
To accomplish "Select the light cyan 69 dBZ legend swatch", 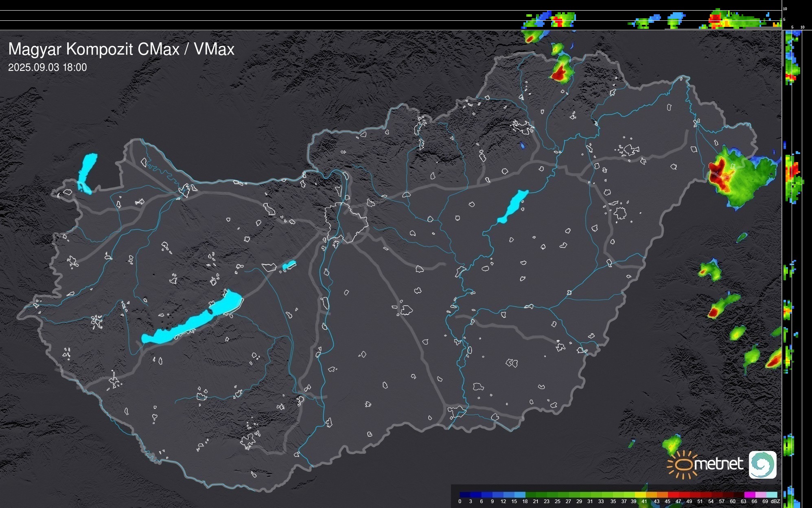I will [772, 495].
